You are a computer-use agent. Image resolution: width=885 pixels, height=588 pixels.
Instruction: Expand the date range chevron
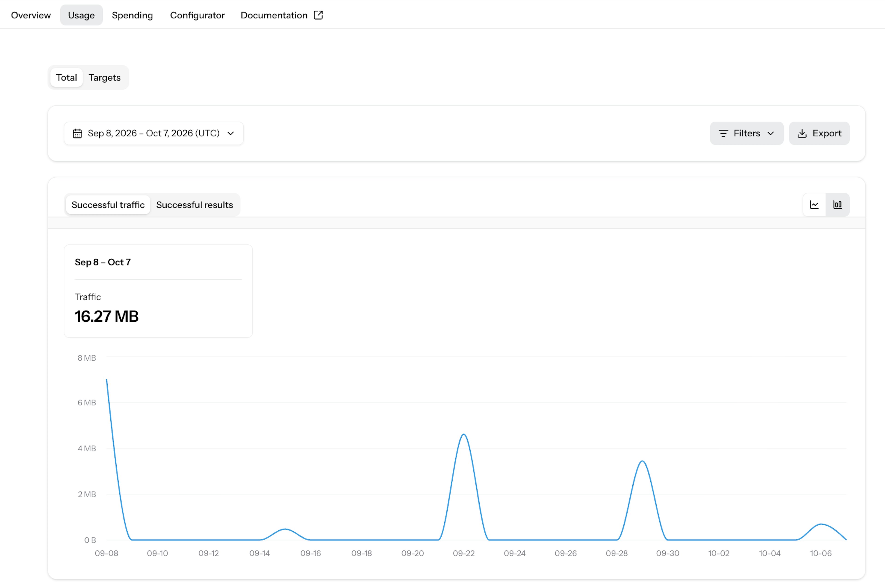click(231, 134)
